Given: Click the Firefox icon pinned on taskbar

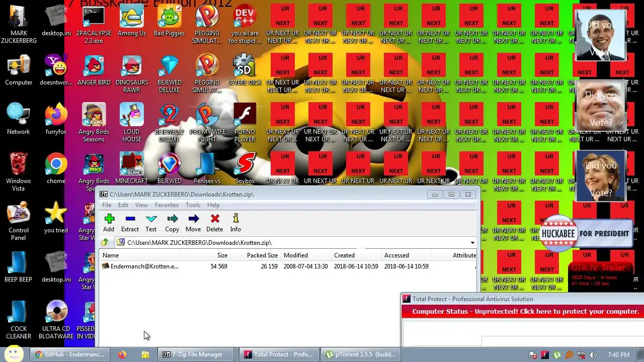Looking at the screenshot, I should pos(122,354).
